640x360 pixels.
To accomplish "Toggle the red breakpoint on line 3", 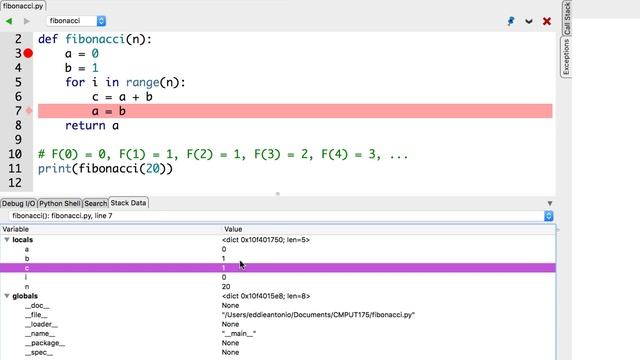I will (x=28, y=53).
